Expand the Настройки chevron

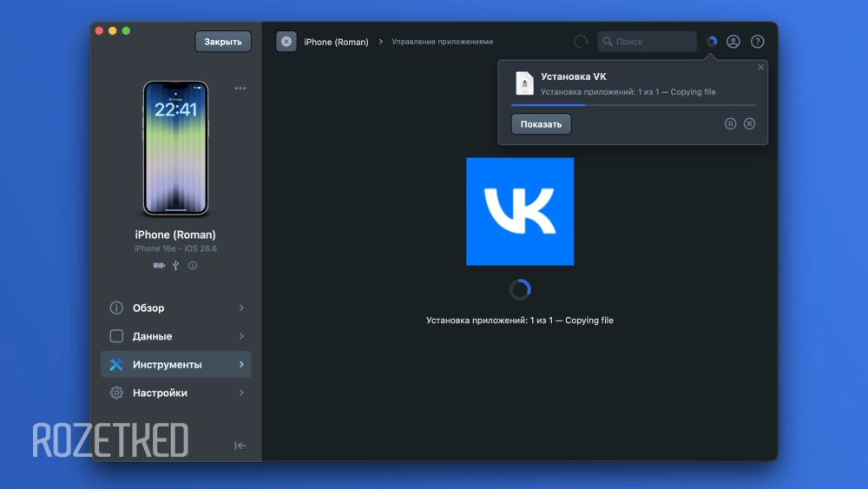click(x=241, y=393)
